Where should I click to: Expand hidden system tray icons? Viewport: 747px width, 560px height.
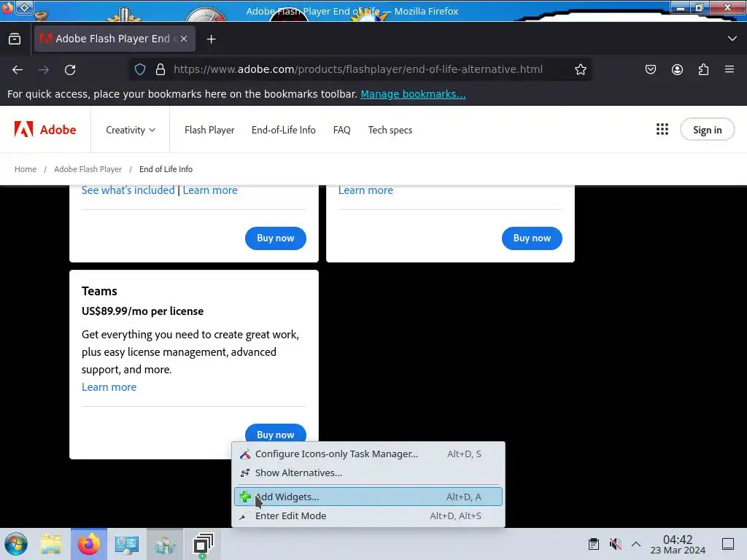(x=636, y=544)
